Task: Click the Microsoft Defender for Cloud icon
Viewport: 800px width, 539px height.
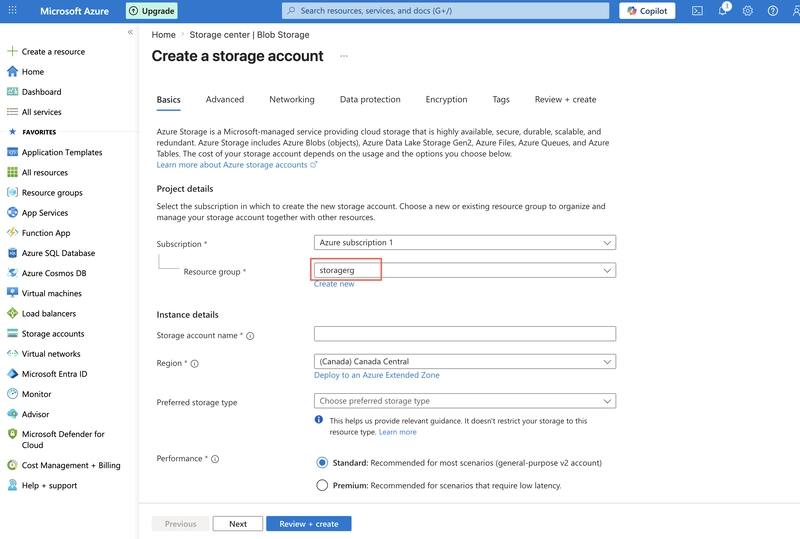Action: (x=12, y=434)
